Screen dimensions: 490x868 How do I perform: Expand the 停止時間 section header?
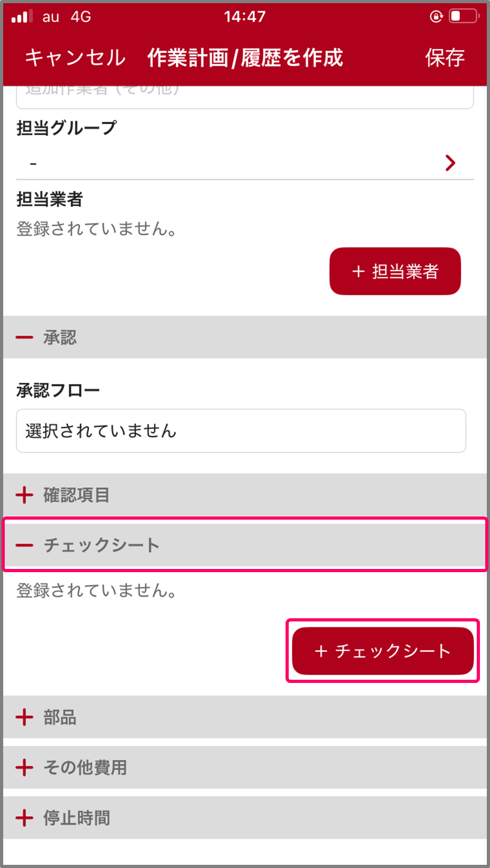coord(77,818)
